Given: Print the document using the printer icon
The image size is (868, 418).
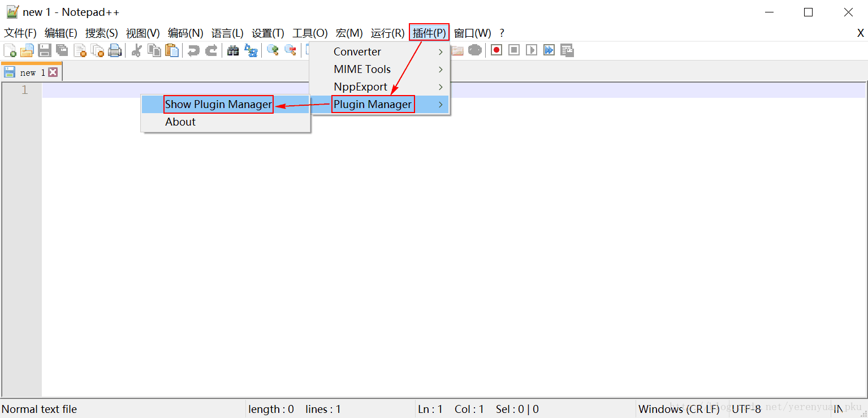Looking at the screenshot, I should (x=115, y=50).
